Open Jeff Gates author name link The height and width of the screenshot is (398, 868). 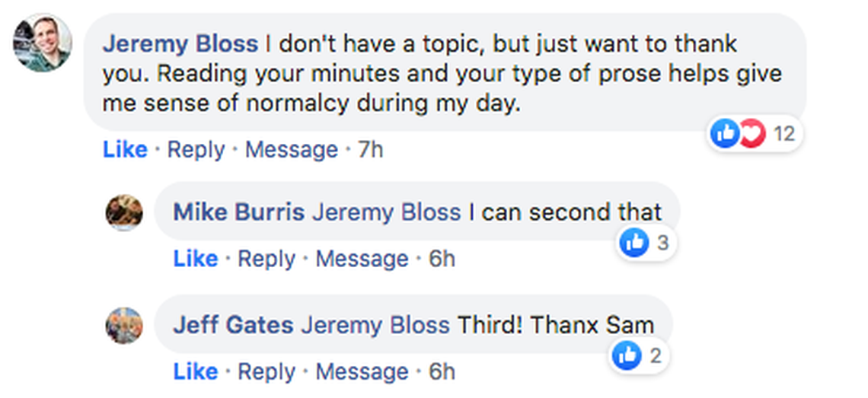tap(233, 325)
